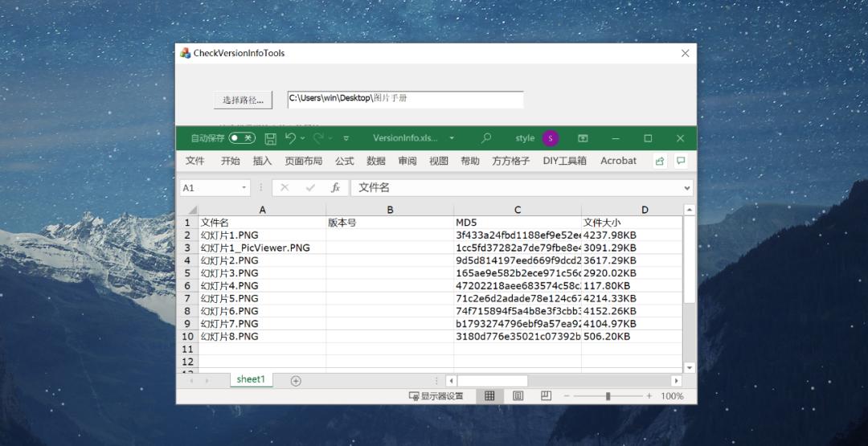Click the Redo arrow icon
The height and width of the screenshot is (446, 868).
(x=318, y=137)
